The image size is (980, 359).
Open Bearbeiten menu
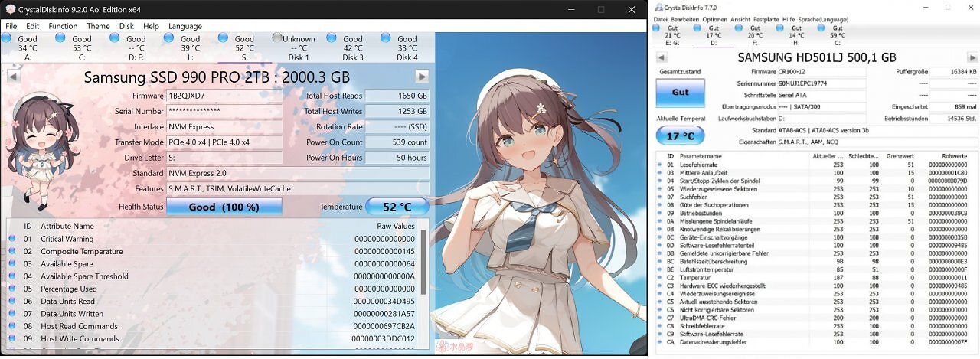click(685, 18)
